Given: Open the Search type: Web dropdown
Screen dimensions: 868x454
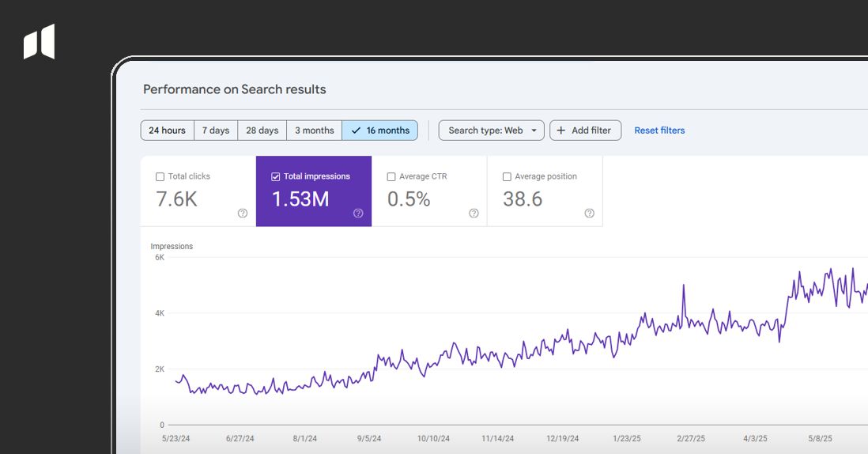Looking at the screenshot, I should tap(491, 131).
